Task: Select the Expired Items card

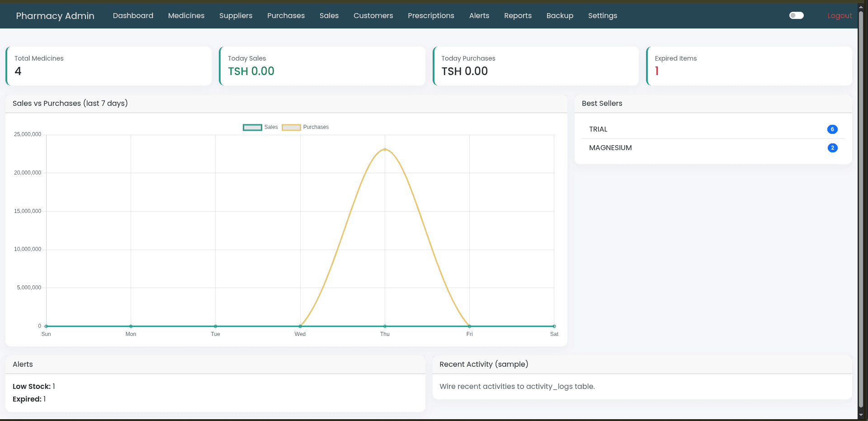Action: pyautogui.click(x=749, y=66)
